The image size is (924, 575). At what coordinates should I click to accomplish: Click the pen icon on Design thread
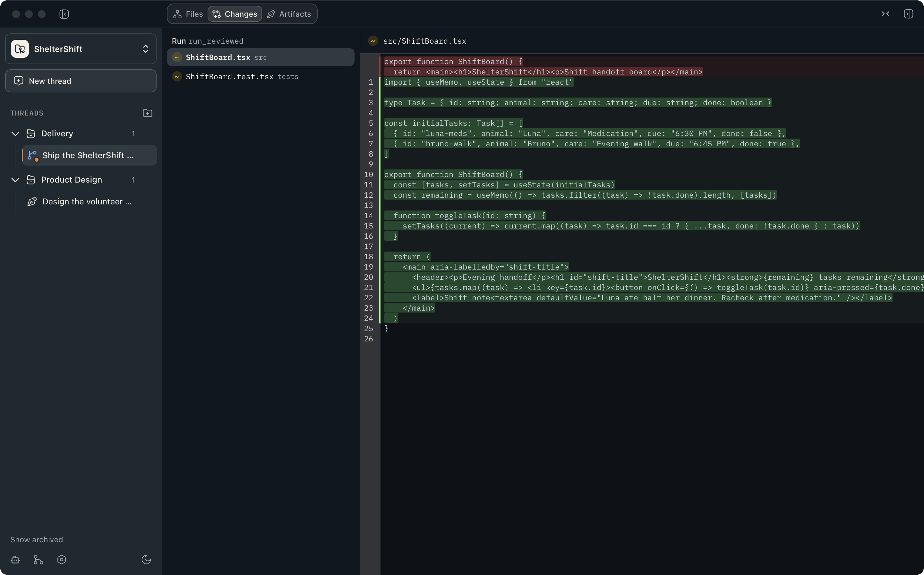coord(32,202)
